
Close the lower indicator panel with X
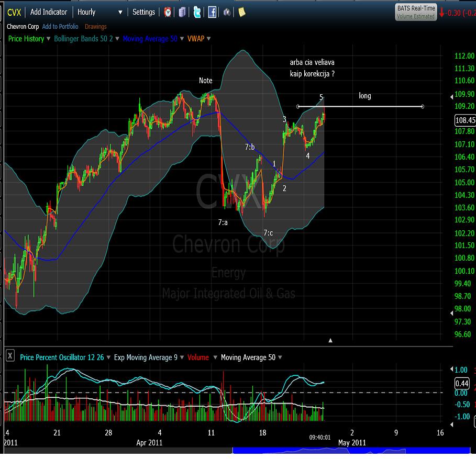click(x=10, y=356)
